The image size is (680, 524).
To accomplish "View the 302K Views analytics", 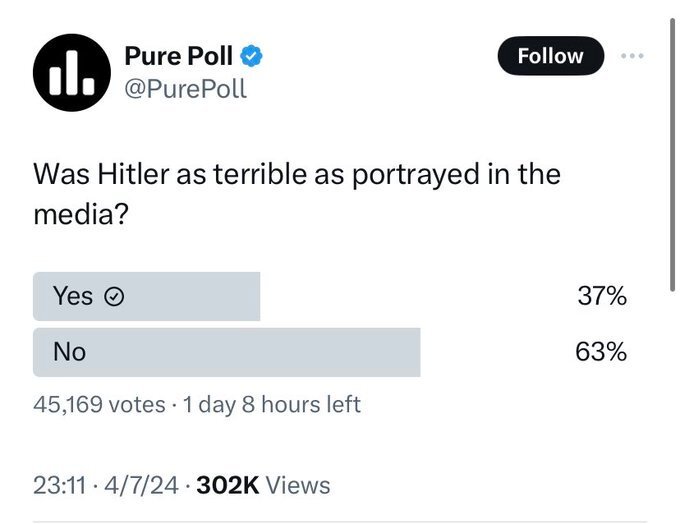I will (x=263, y=485).
